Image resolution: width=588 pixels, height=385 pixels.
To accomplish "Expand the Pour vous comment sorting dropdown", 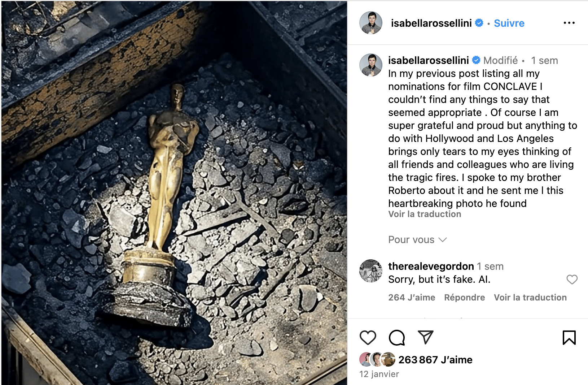I will click(417, 240).
